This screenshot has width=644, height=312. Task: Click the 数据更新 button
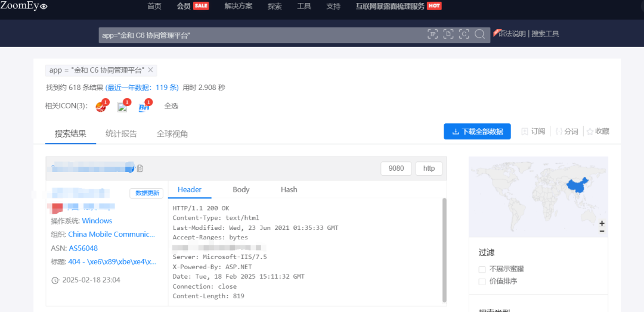coord(147,194)
